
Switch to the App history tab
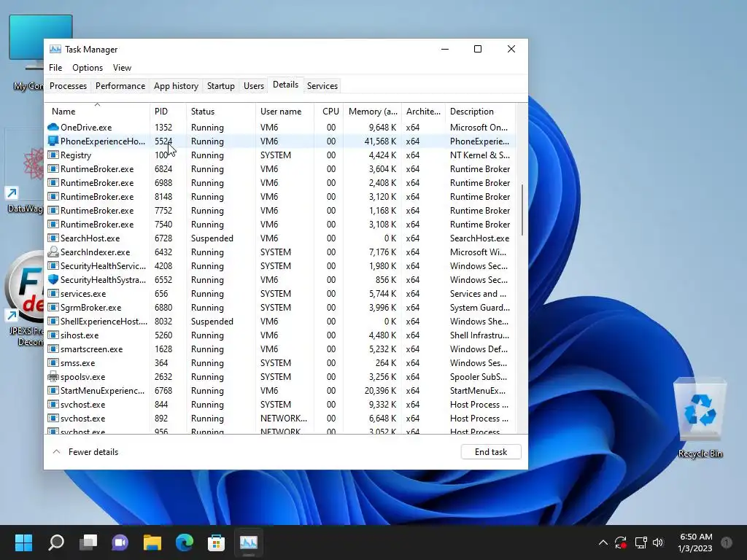tap(176, 86)
